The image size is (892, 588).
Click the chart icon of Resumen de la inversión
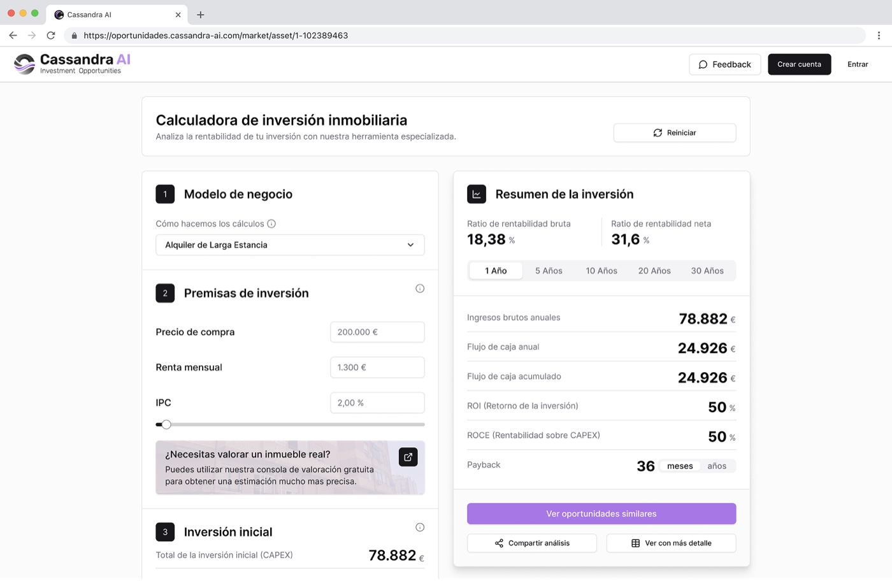(x=477, y=194)
